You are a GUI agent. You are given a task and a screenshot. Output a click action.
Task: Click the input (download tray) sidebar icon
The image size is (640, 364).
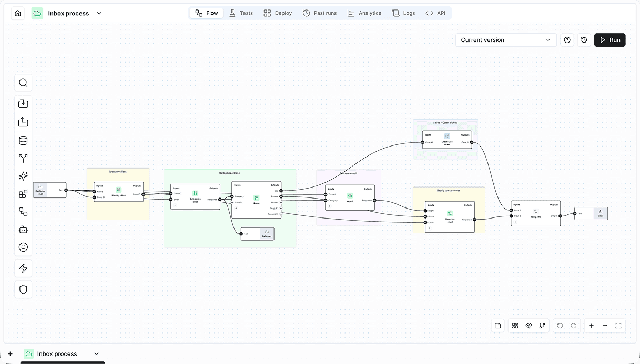pyautogui.click(x=23, y=103)
